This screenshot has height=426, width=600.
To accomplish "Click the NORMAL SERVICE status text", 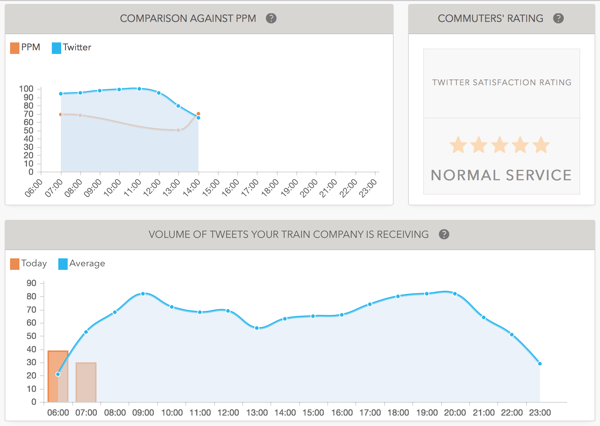I will point(501,176).
